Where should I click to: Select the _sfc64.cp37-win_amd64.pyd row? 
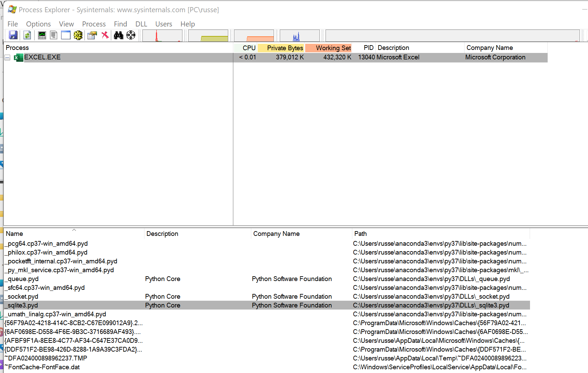click(267, 288)
